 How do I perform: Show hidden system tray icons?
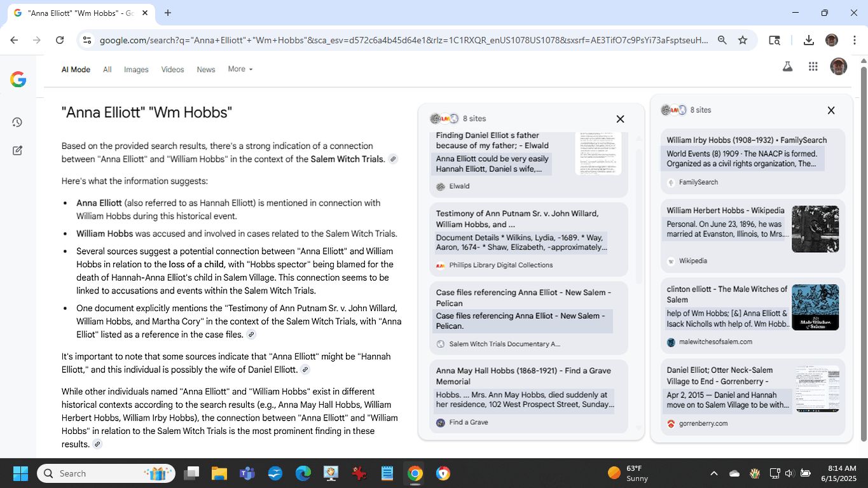pyautogui.click(x=713, y=473)
